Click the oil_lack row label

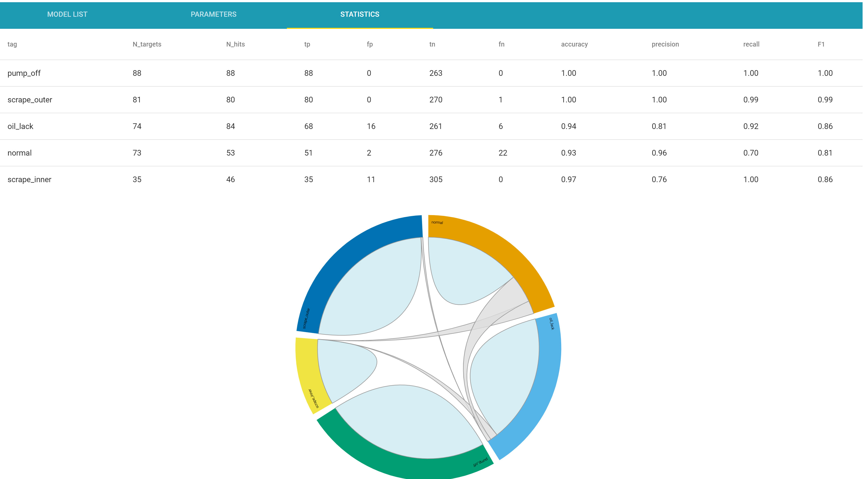point(20,126)
